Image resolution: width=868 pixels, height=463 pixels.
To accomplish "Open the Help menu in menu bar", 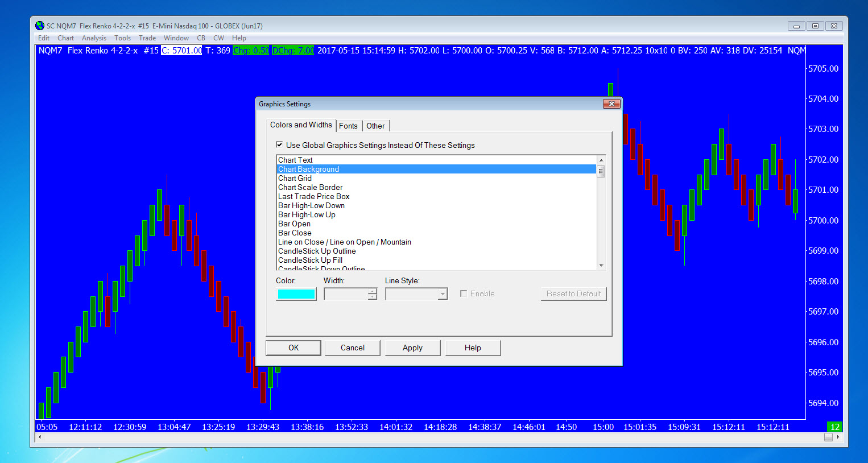I will (239, 38).
